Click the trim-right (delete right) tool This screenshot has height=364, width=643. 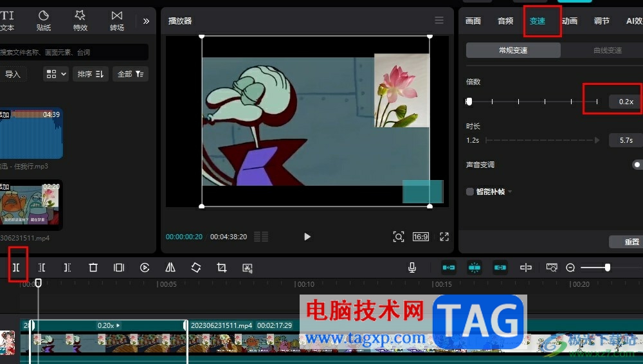click(x=68, y=268)
